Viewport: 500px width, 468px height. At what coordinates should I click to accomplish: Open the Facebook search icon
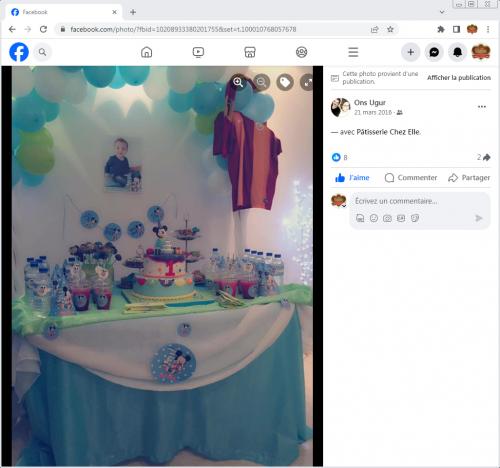42,52
